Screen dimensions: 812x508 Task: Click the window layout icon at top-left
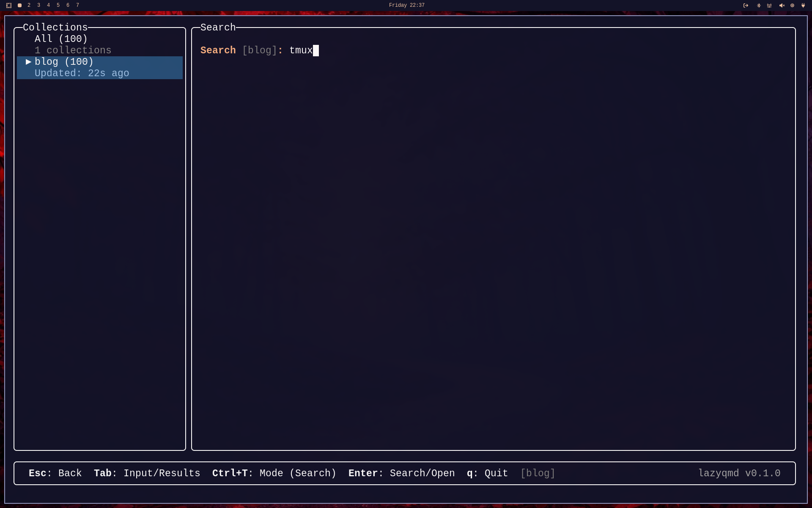click(9, 6)
